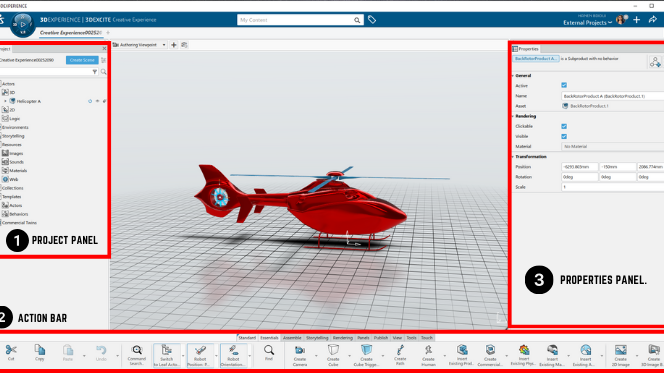The height and width of the screenshot is (373, 664).
Task: Click the tag icon beside search bar
Action: pyautogui.click(x=372, y=19)
